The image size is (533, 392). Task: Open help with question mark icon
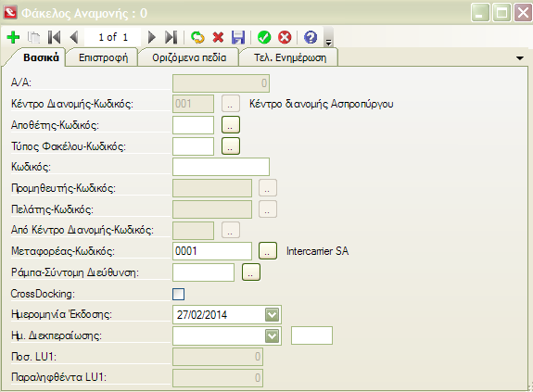pyautogui.click(x=311, y=37)
